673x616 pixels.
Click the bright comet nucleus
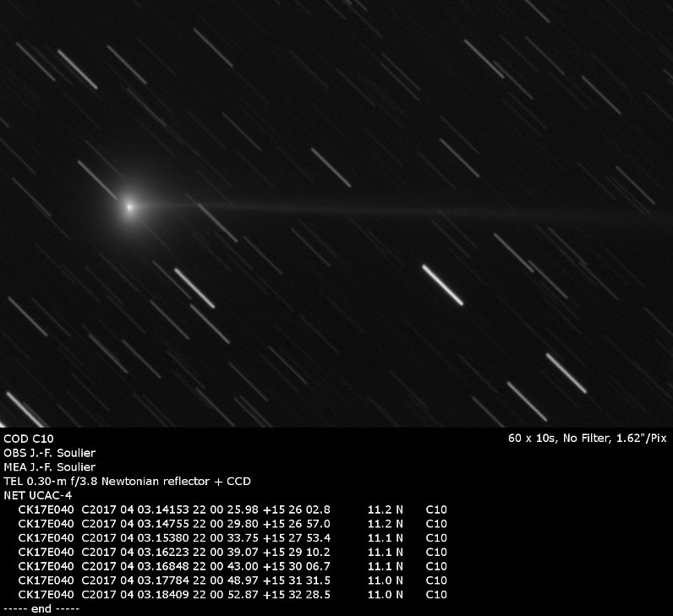pos(129,205)
